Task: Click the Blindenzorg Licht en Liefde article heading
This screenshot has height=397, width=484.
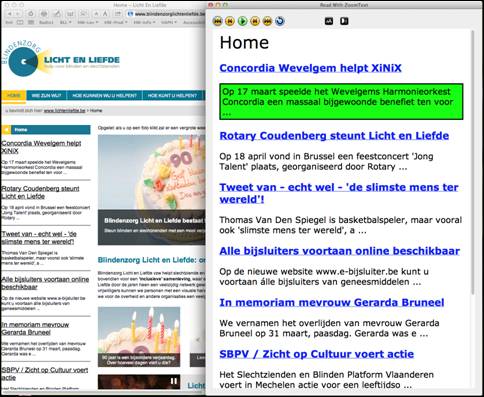Action: 152,260
